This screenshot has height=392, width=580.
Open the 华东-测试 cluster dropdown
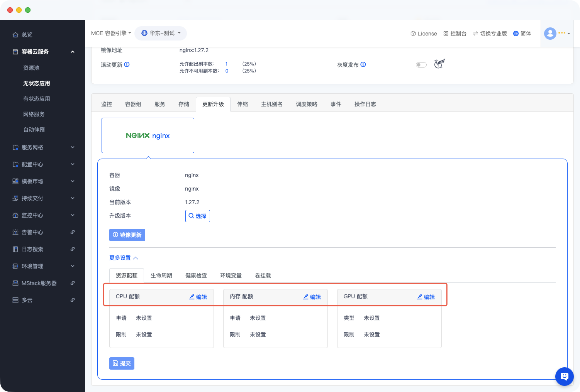(x=161, y=33)
